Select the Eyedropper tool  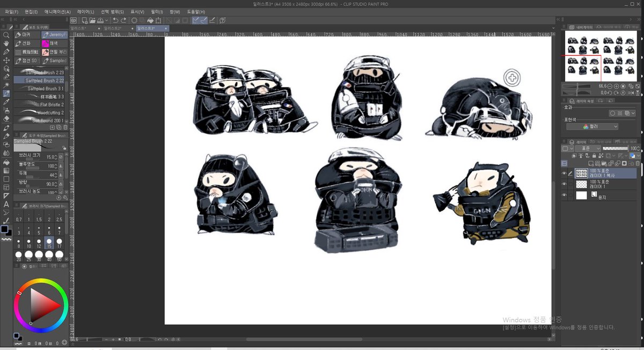(6, 101)
